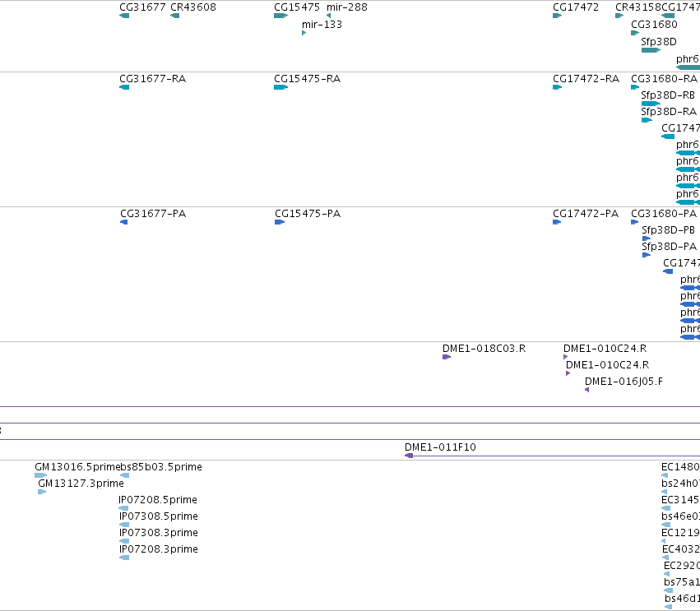Select CG15475-PA protein feature
This screenshot has height=611, width=700.
coord(280,222)
